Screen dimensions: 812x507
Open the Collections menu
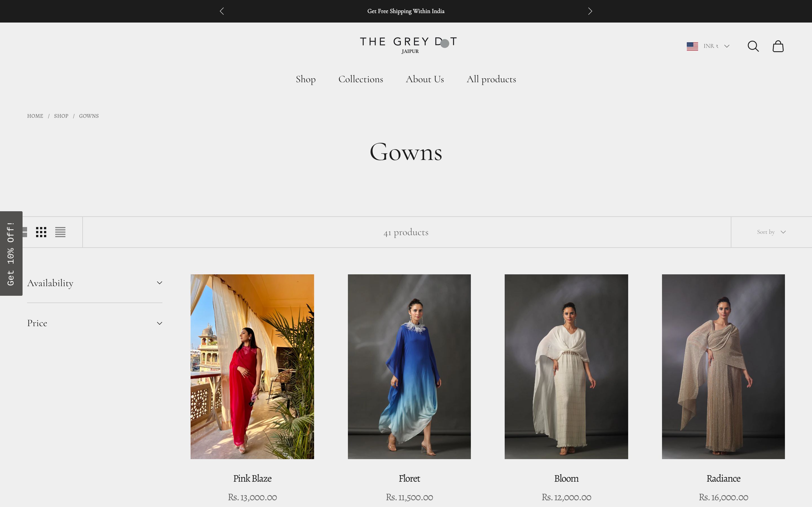pyautogui.click(x=361, y=79)
